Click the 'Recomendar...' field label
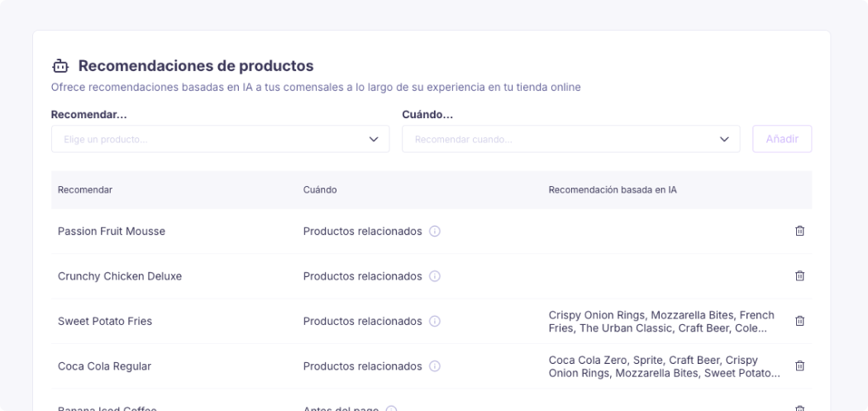The image size is (868, 411). tap(89, 115)
